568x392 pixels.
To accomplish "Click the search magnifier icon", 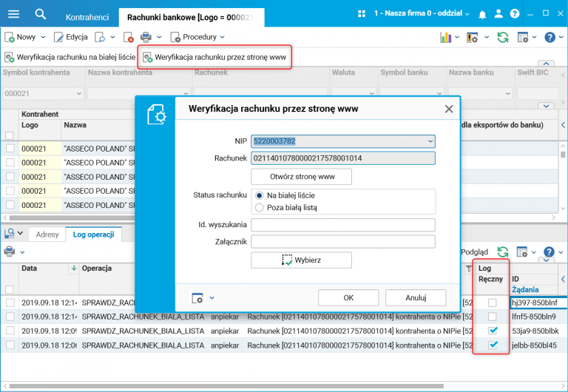I will (x=40, y=15).
